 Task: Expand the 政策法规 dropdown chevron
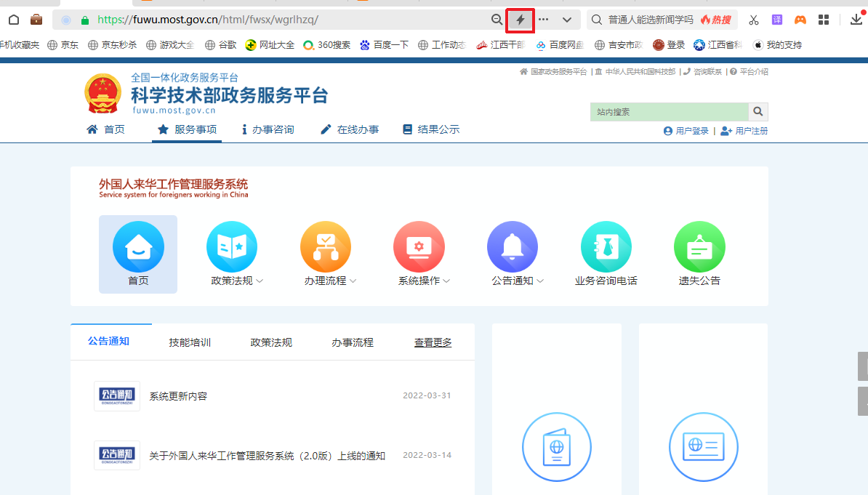tap(260, 281)
